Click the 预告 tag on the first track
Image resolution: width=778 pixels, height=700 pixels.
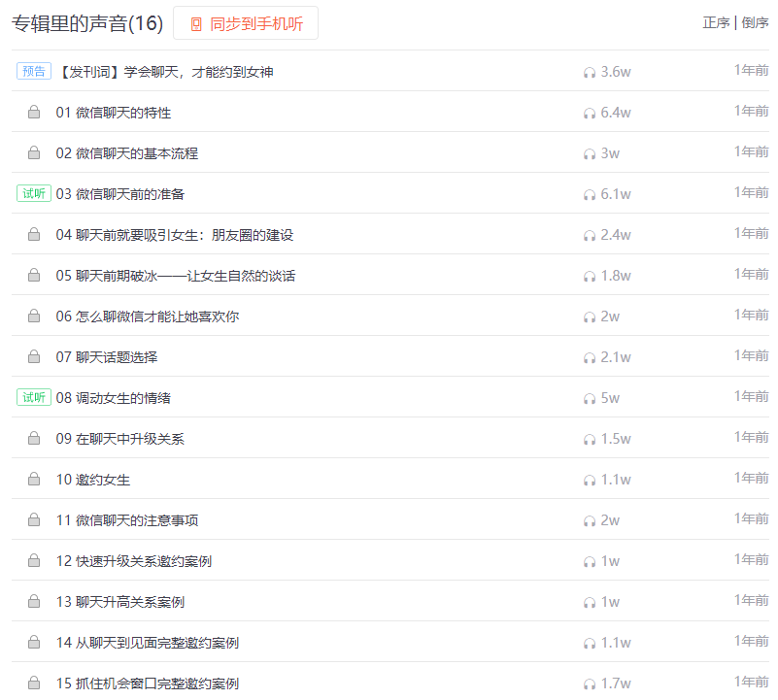(x=34, y=71)
